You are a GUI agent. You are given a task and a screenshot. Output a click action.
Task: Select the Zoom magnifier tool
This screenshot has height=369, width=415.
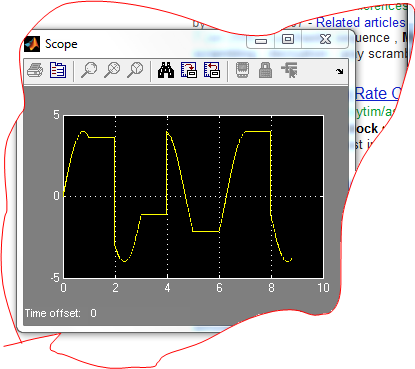coord(89,70)
